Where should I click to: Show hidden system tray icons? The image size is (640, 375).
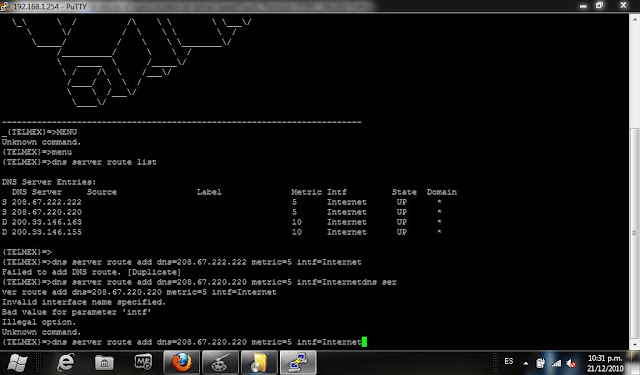point(526,363)
